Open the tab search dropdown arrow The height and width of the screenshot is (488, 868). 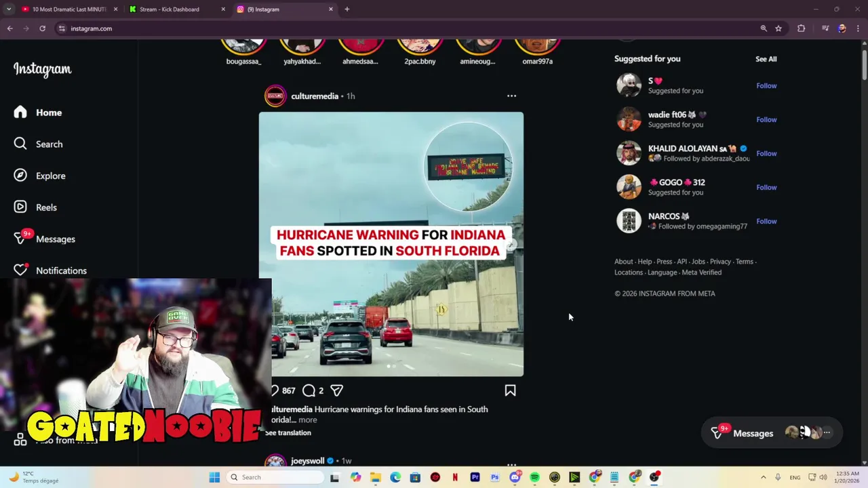tap(9, 9)
